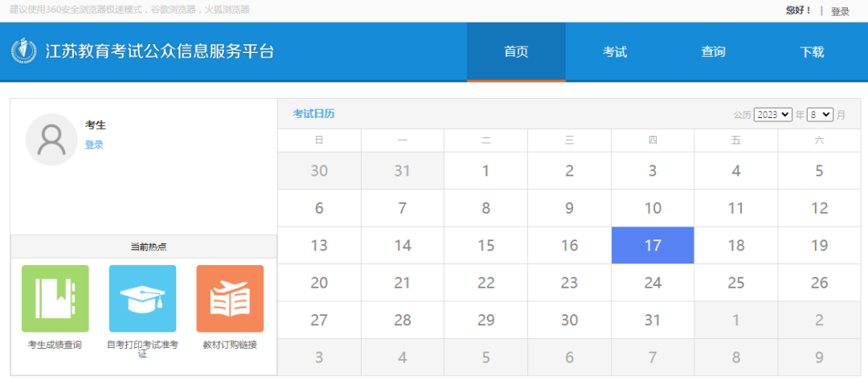
Task: Click the 考生成绩查询 text label
Action: [55, 345]
